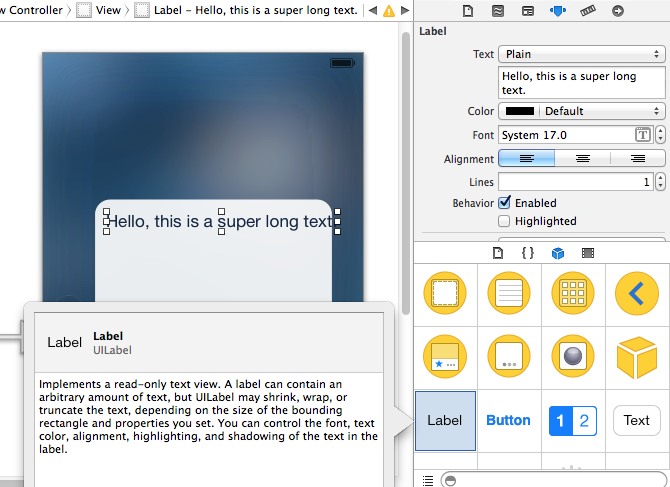
Task: Open the font picker T button
Action: coord(643,135)
